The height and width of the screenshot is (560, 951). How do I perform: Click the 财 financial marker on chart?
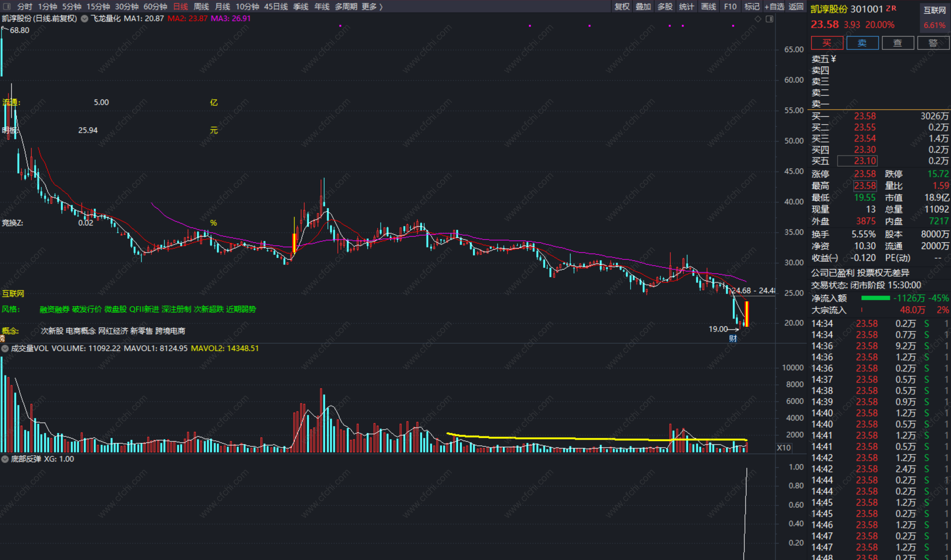[x=733, y=338]
